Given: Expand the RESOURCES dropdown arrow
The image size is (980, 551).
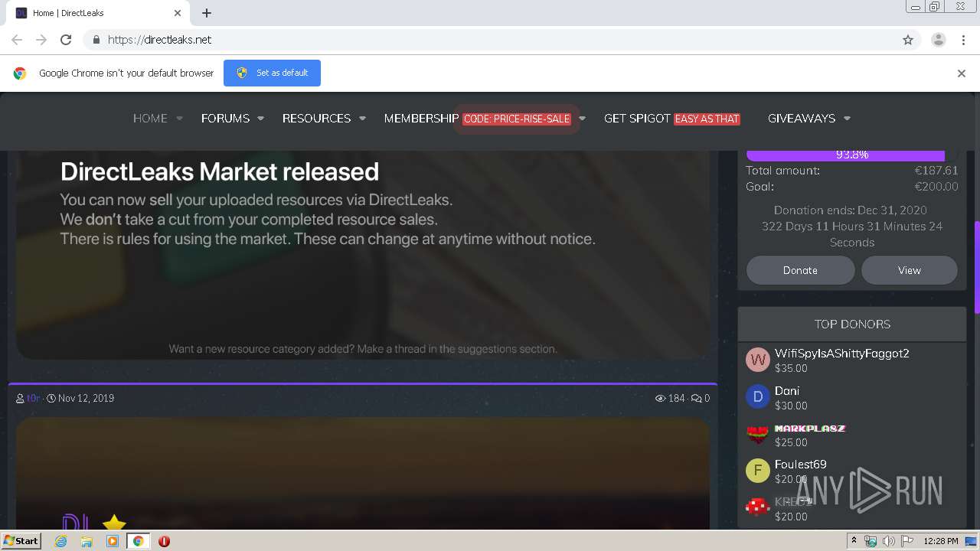Looking at the screenshot, I should (363, 119).
